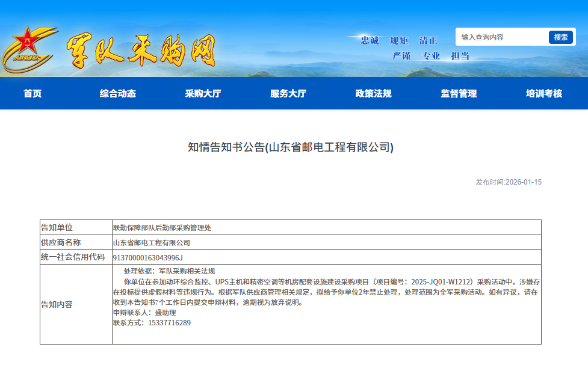
Task: Click the 规矩 slogan text in header
Action: [399, 41]
